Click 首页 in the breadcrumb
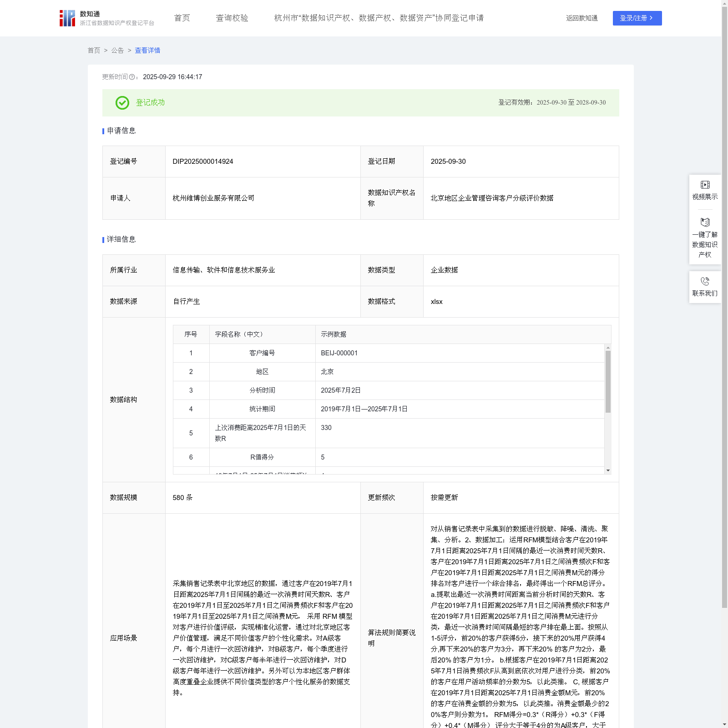The height and width of the screenshot is (728, 728). click(x=94, y=51)
